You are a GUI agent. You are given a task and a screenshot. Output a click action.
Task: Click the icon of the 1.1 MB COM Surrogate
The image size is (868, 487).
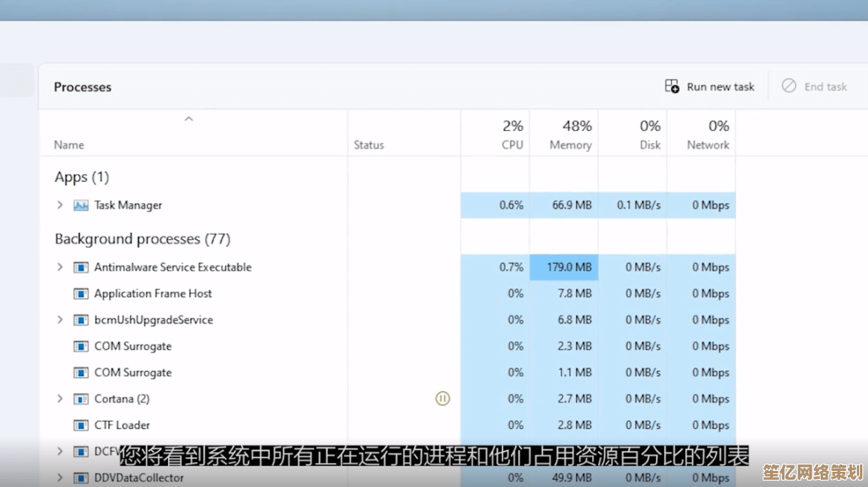point(81,372)
